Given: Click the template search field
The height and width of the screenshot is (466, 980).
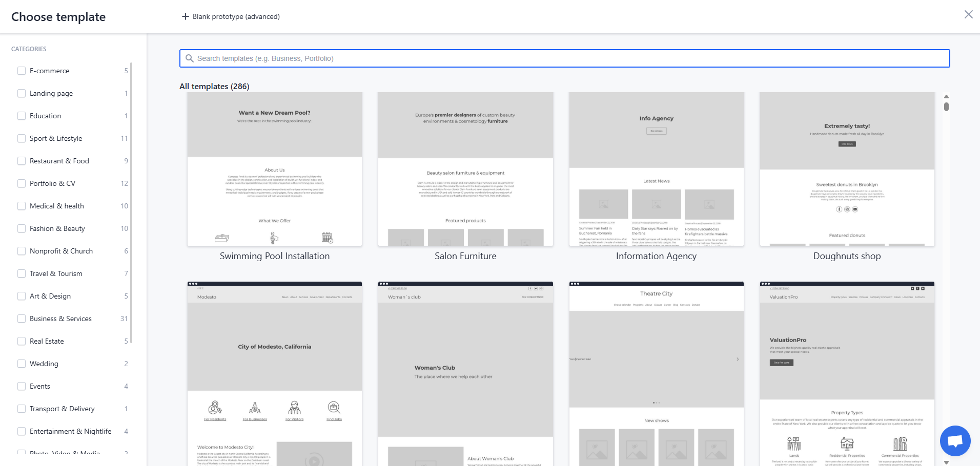Looking at the screenshot, I should (564, 58).
